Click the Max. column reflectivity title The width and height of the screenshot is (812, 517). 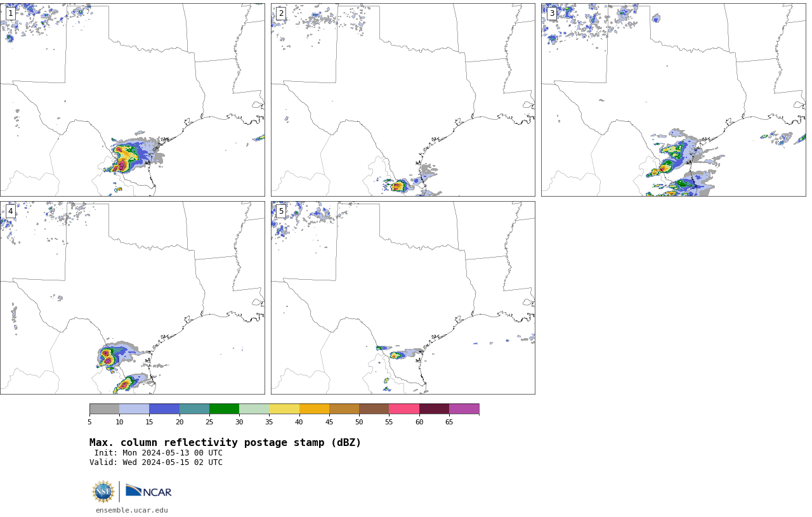[x=225, y=443]
